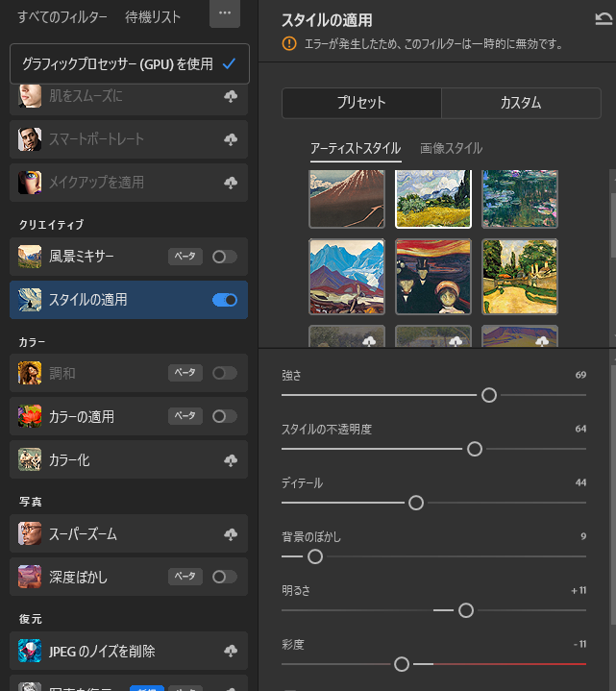Download the third cloud-marked style preset
616x691 pixels.
coord(542,340)
